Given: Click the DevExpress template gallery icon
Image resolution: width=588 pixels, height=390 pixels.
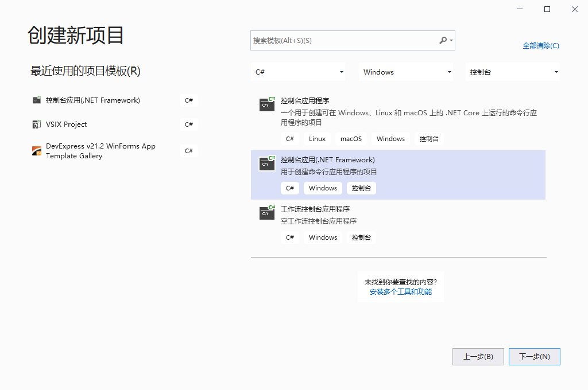Looking at the screenshot, I should click(x=37, y=151).
